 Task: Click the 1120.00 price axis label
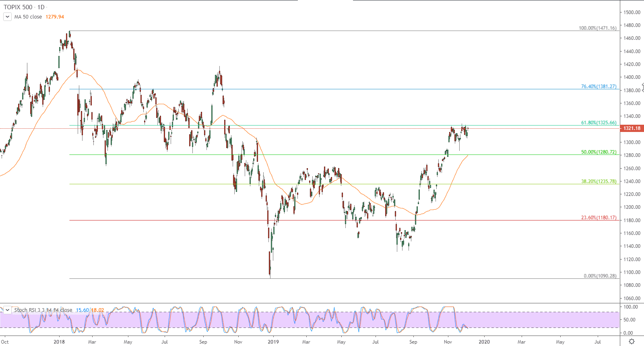(632, 259)
